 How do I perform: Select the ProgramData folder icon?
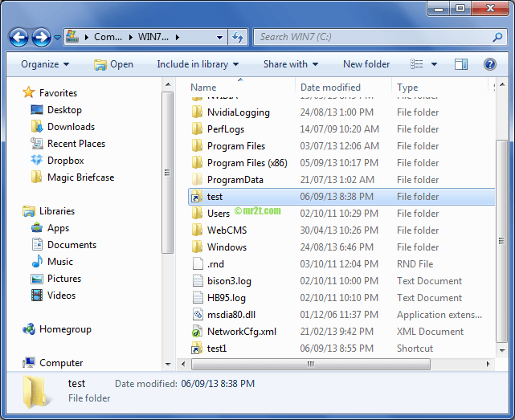pos(197,179)
